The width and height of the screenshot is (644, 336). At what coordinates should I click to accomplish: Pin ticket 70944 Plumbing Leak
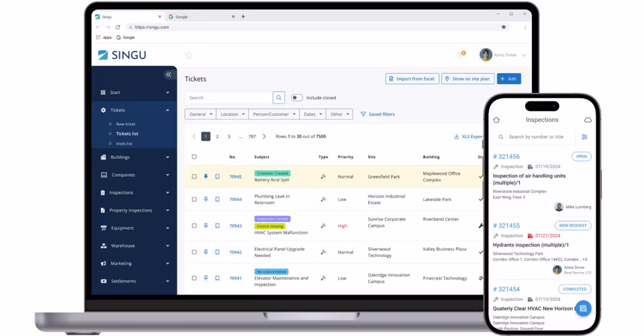[x=206, y=199]
